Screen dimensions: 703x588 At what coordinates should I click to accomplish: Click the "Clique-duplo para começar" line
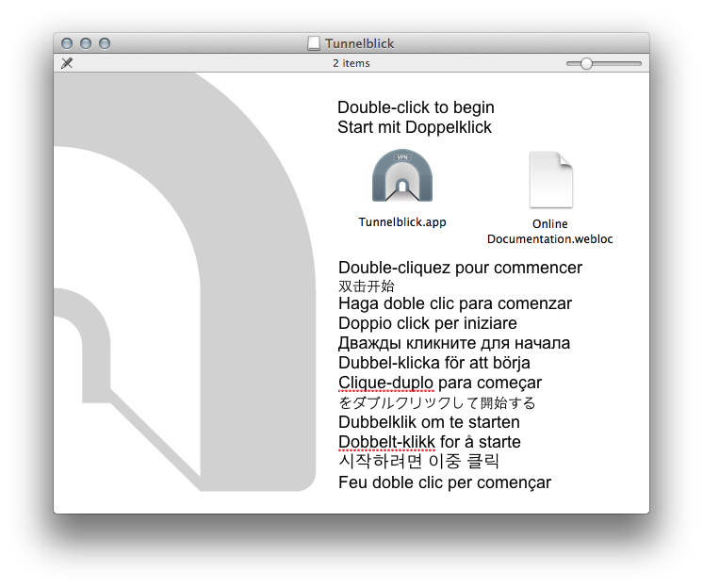[x=440, y=383]
